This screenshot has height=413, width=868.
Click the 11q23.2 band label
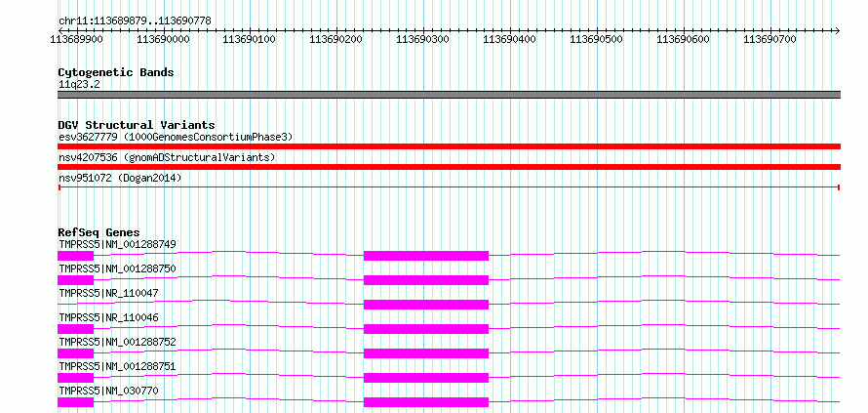point(80,85)
